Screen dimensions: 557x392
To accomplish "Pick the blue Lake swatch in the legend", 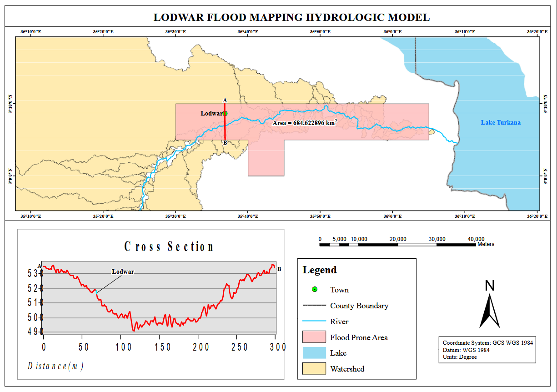I will coord(314,353).
